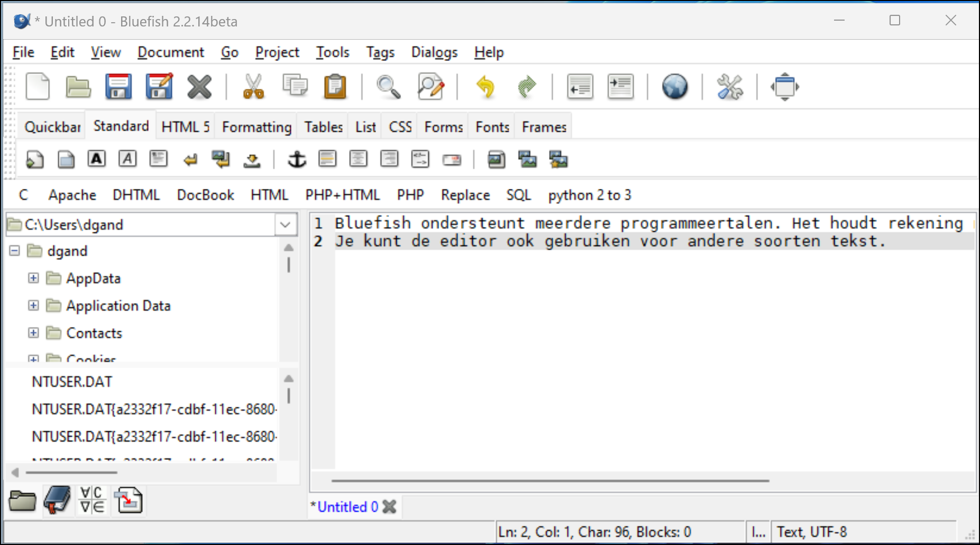Click the Open file folder icon
The width and height of the screenshot is (980, 545).
pyautogui.click(x=78, y=87)
